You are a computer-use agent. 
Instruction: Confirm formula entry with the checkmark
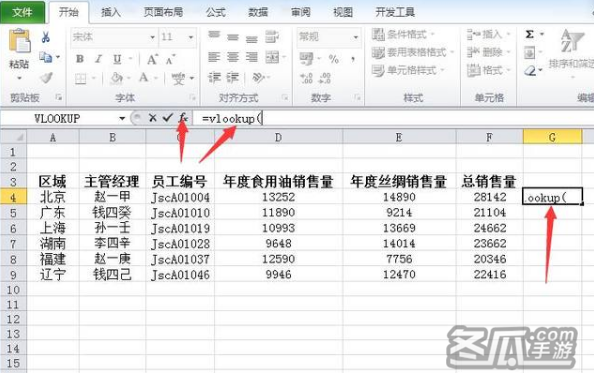168,118
